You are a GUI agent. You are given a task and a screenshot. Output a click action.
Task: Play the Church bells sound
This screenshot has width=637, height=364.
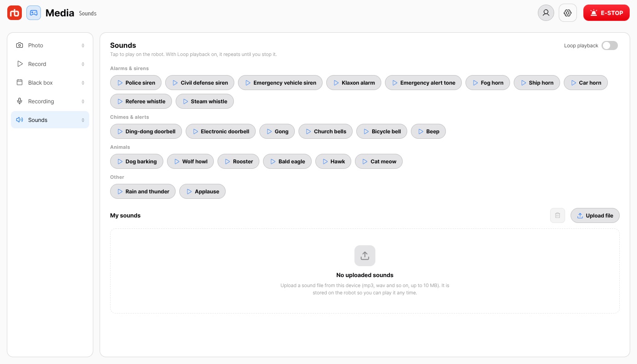click(x=325, y=131)
